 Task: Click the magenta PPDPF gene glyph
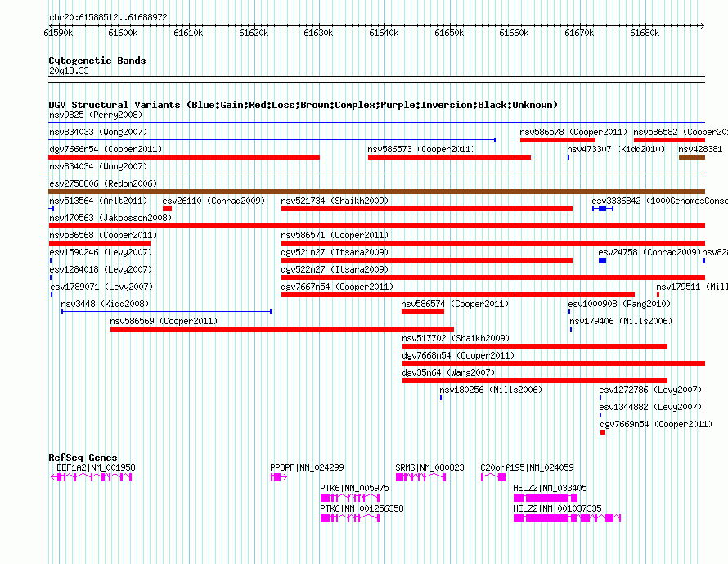[x=279, y=477]
